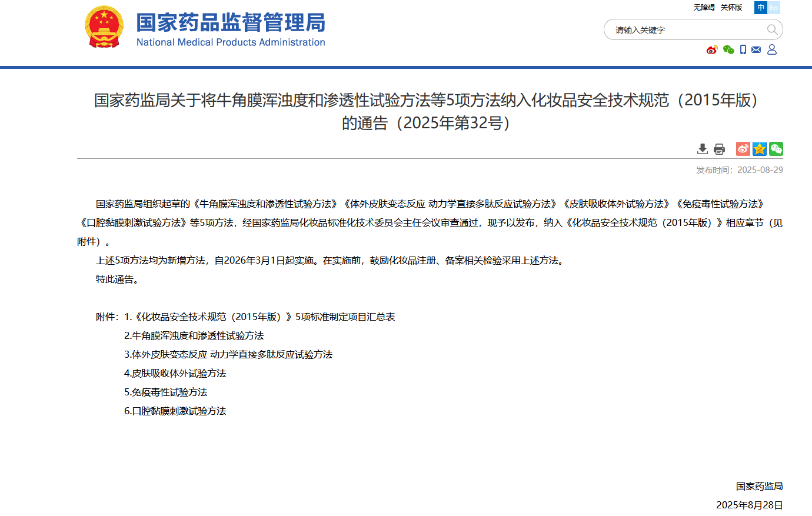Select the Chinese (中) language option
The width and height of the screenshot is (812, 516).
(x=761, y=8)
